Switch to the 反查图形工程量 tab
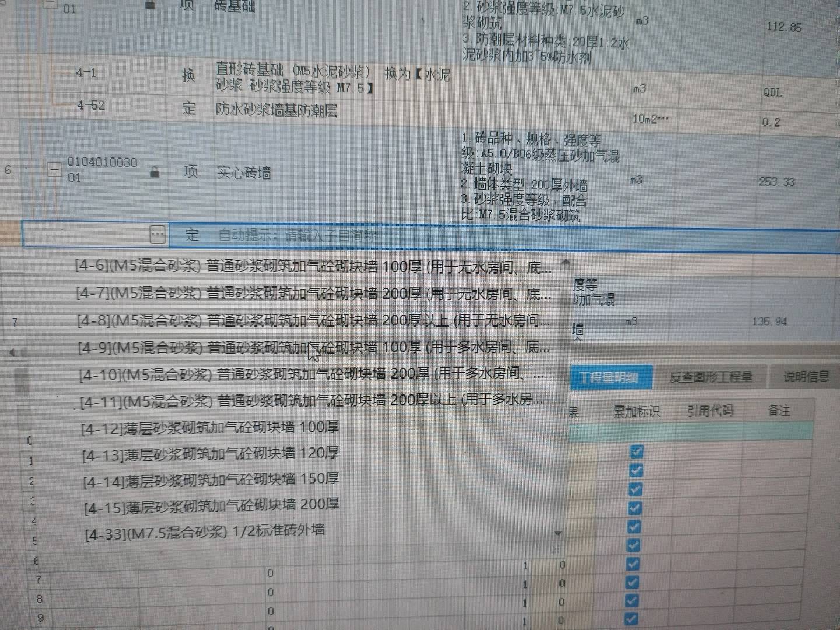Image resolution: width=840 pixels, height=630 pixels. click(710, 376)
